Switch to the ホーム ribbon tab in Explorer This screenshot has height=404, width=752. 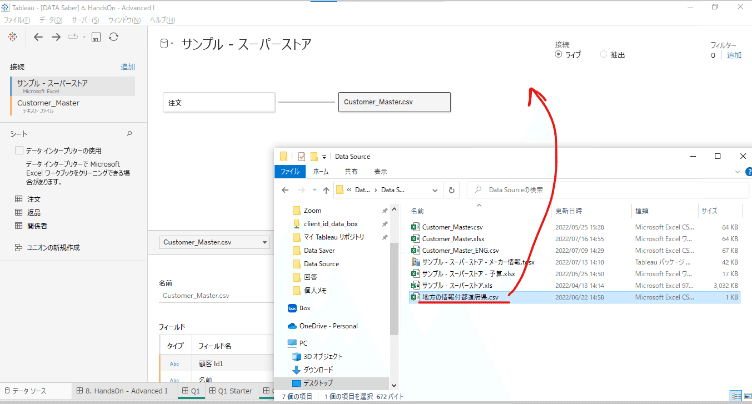click(321, 171)
